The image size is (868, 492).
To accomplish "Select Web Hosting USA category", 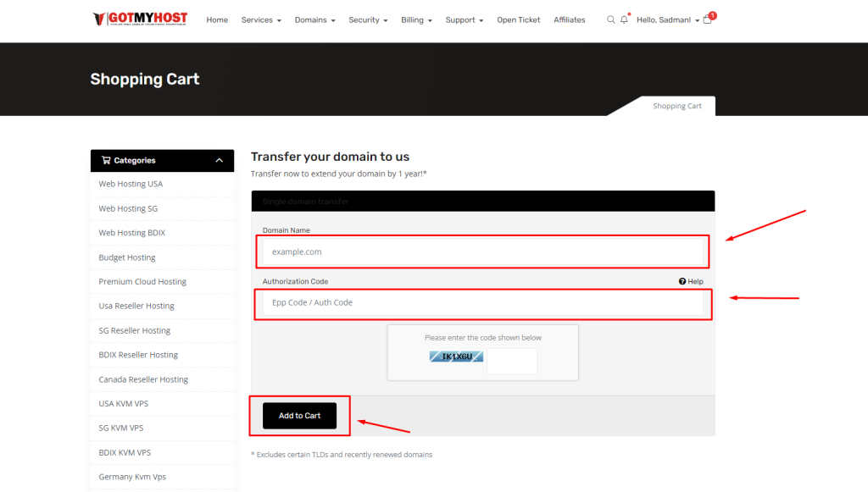I will [131, 184].
